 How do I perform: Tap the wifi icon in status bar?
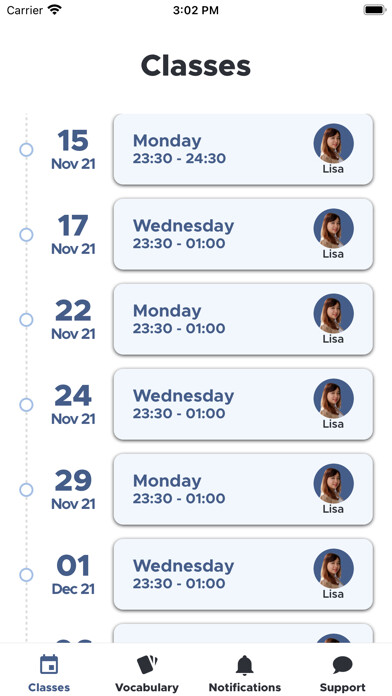pos(55,10)
